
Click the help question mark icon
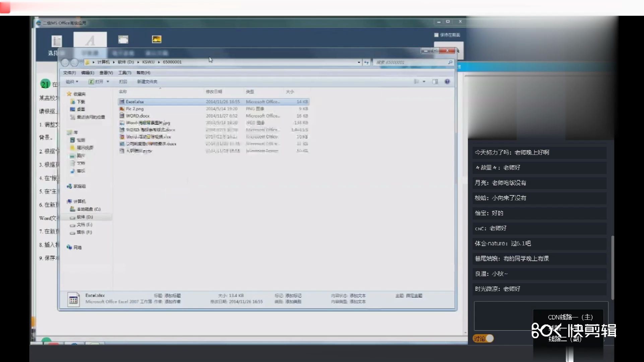click(x=447, y=81)
